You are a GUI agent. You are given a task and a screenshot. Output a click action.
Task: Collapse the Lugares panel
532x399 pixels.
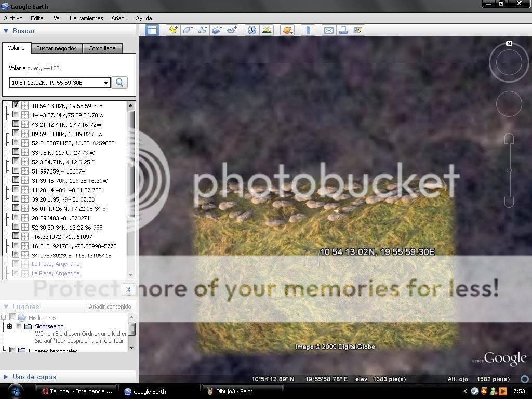[6, 307]
